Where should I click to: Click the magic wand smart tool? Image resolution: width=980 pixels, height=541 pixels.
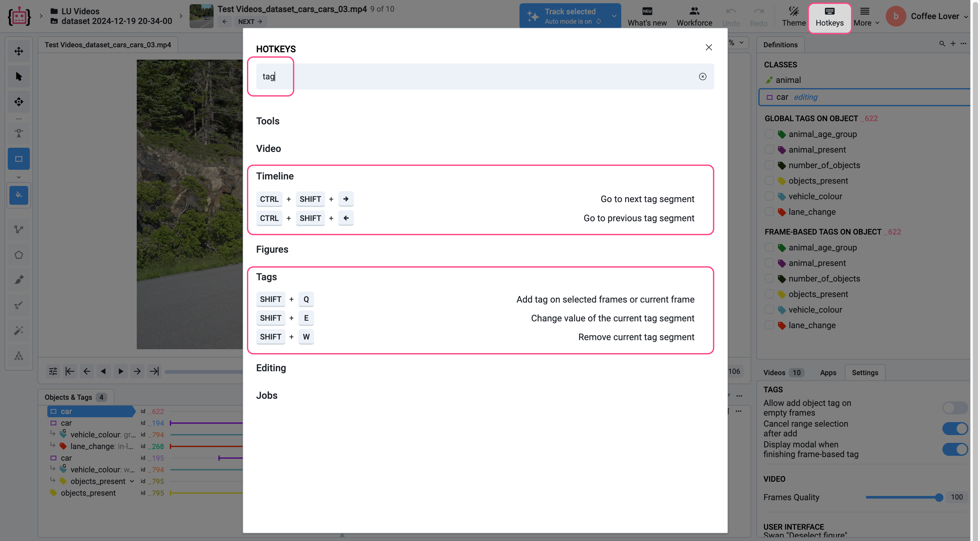(19, 330)
